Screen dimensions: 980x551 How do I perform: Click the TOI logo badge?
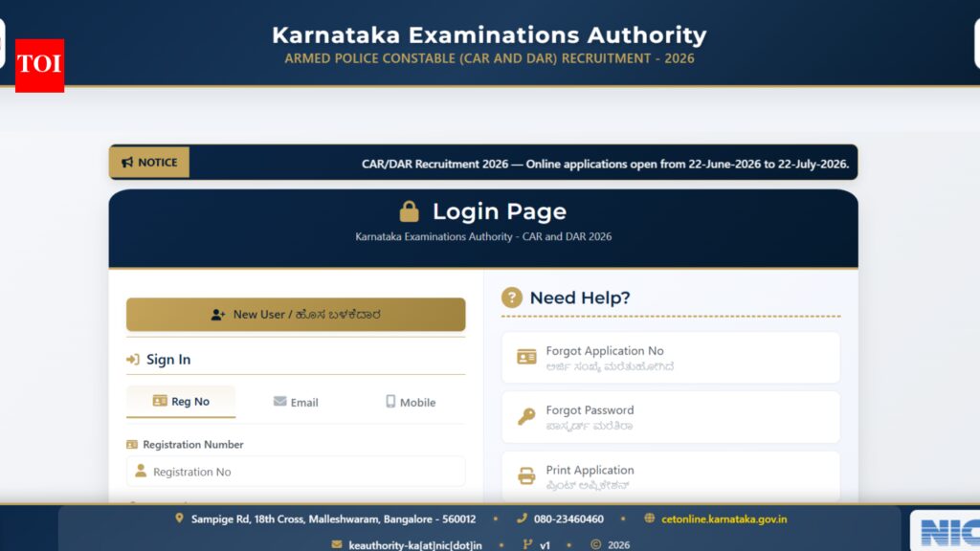(39, 66)
